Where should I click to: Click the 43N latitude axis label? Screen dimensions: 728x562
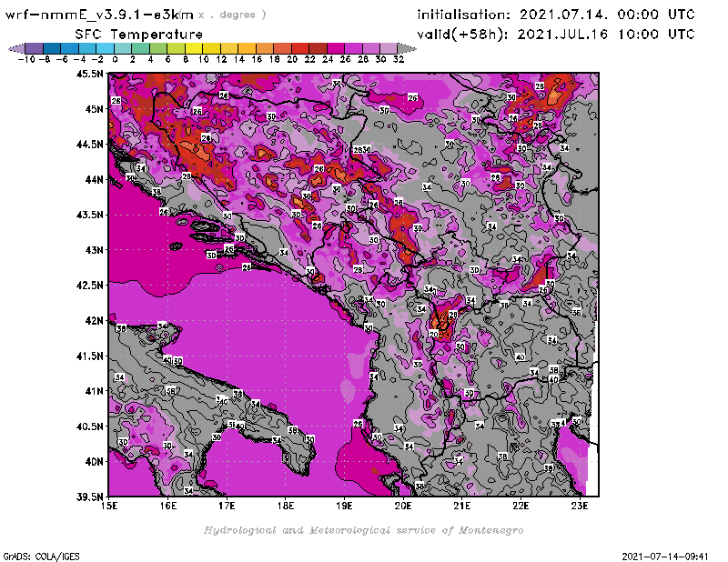94,250
